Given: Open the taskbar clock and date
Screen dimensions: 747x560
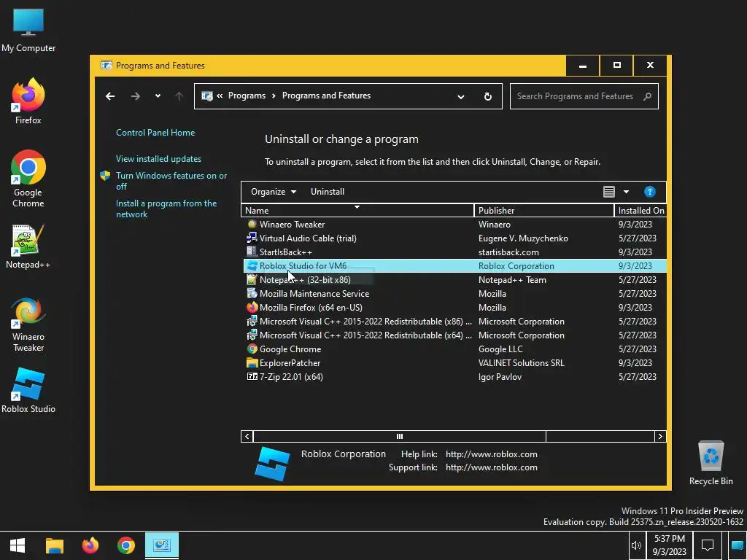Looking at the screenshot, I should [670, 545].
